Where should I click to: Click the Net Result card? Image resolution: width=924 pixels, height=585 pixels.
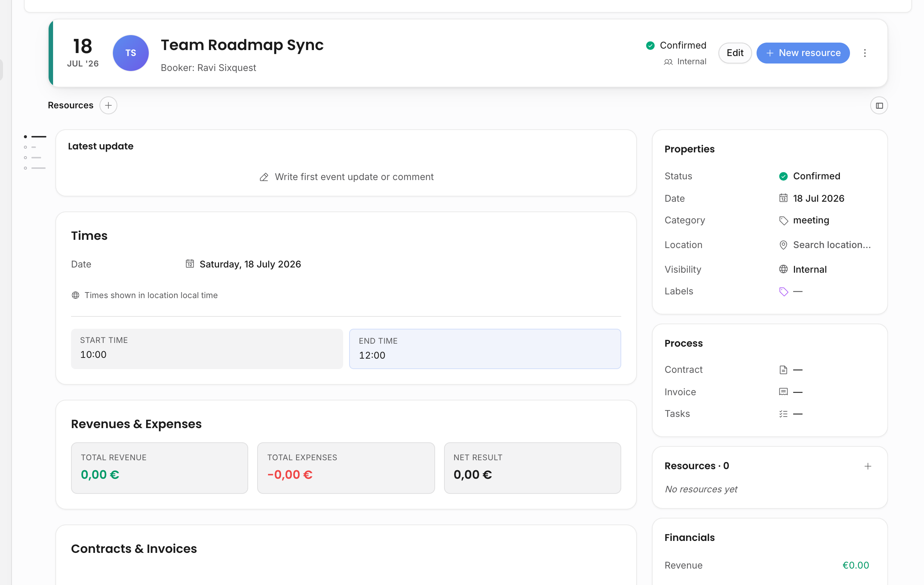(x=532, y=468)
